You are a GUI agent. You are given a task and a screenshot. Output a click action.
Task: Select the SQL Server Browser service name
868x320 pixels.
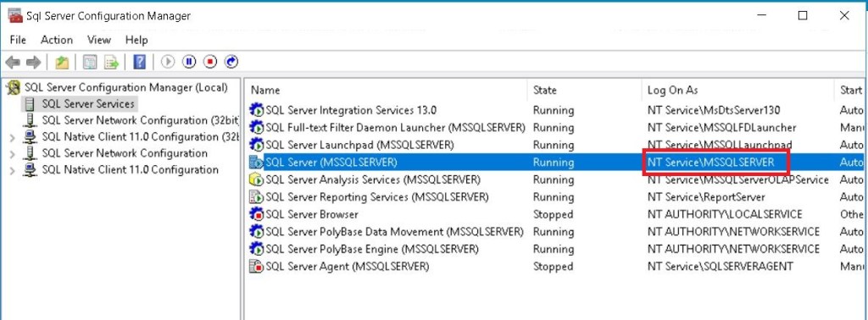(312, 214)
